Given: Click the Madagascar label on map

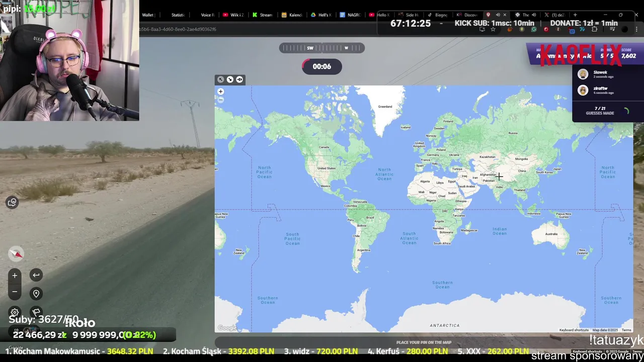Looking at the screenshot, I should point(469,230).
